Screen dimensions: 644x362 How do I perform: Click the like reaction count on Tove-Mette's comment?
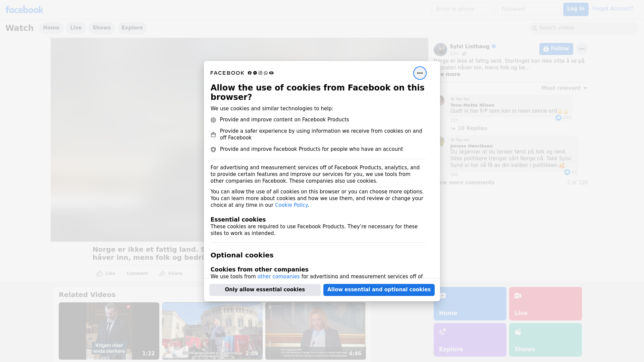pyautogui.click(x=563, y=118)
